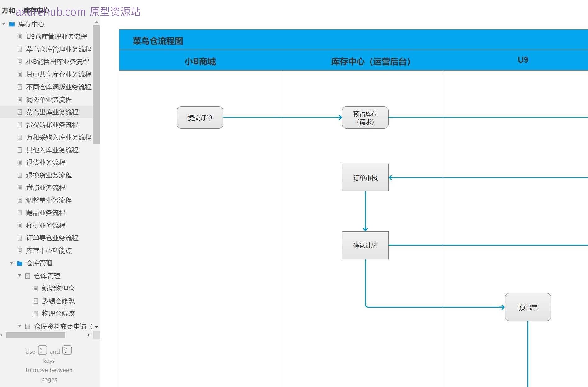Click the folder icon of 库存中心
The height and width of the screenshot is (387, 588).
12,24
